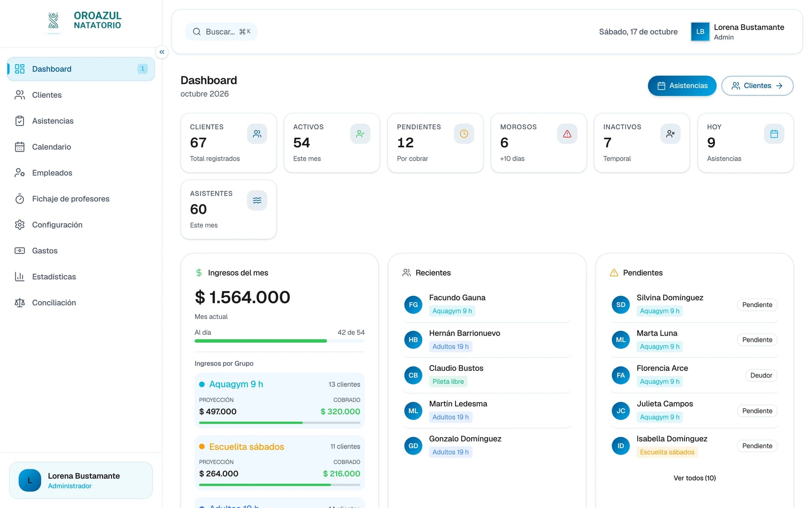Click Ver todos (10) link
The image size is (812, 508).
coord(694,478)
